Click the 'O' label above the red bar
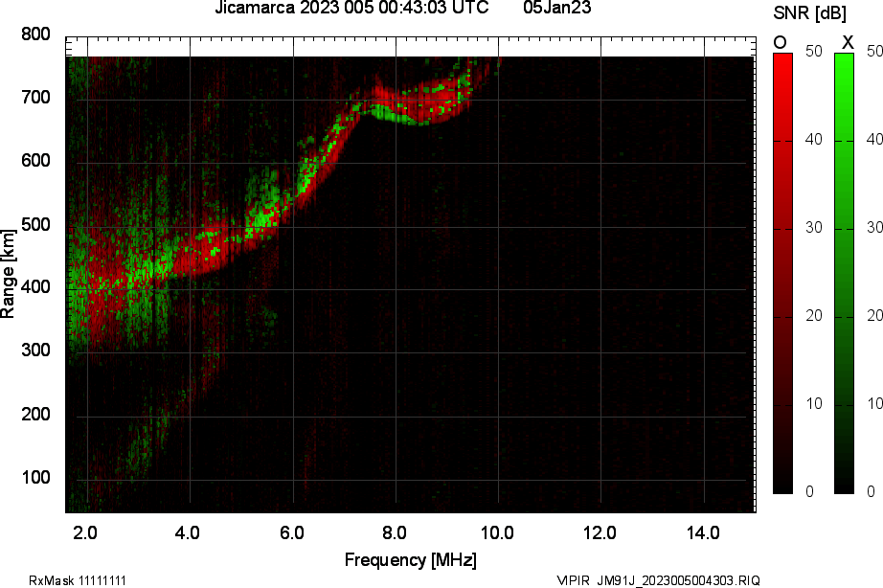This screenshot has height=588, width=883. pyautogui.click(x=780, y=43)
